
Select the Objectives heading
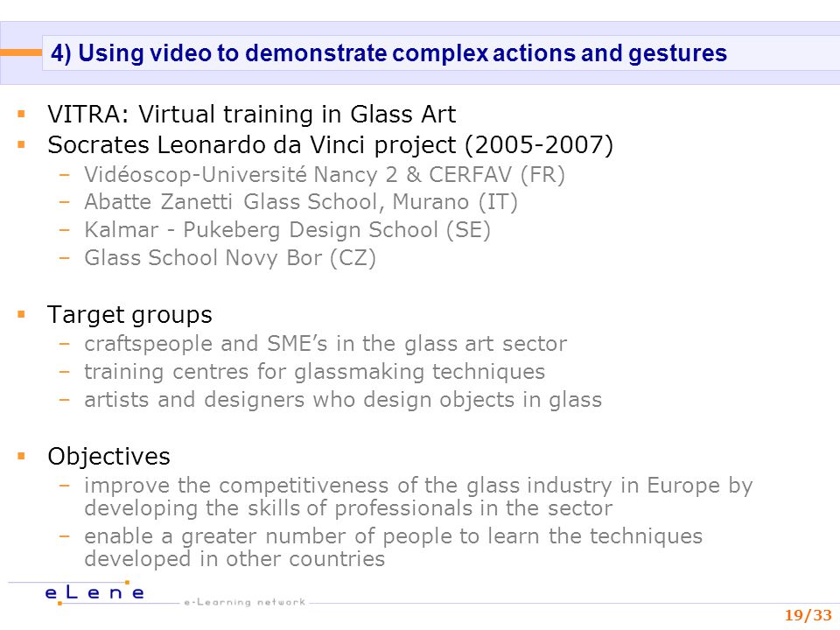[x=108, y=457]
